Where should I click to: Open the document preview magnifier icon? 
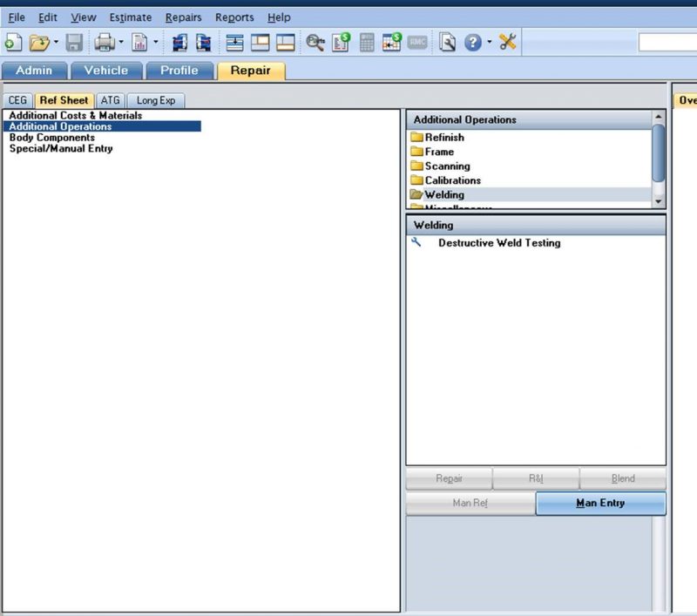pos(447,42)
